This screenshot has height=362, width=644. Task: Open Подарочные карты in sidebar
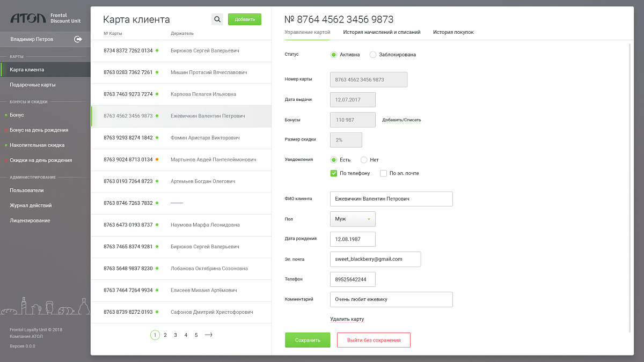(x=33, y=85)
